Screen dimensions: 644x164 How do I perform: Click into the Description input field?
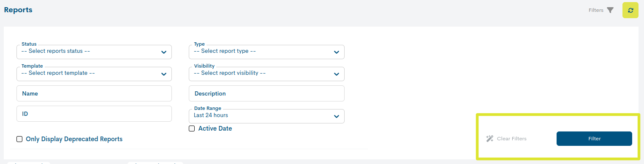[x=266, y=93]
